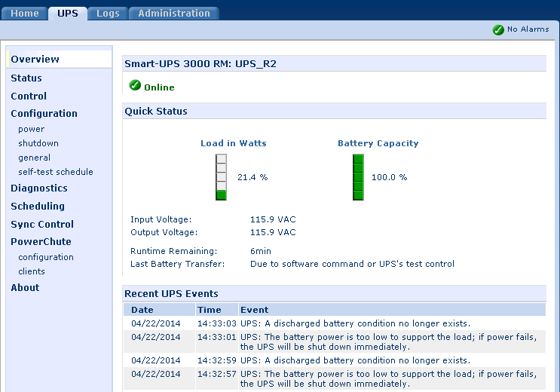Go to Diagnostics
This screenshot has height=392, width=560.
(x=39, y=188)
